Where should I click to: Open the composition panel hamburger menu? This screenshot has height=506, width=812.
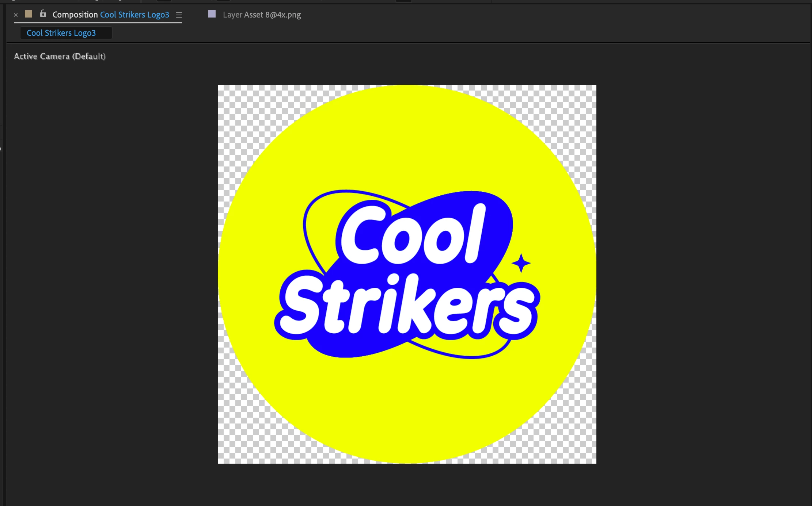(179, 15)
